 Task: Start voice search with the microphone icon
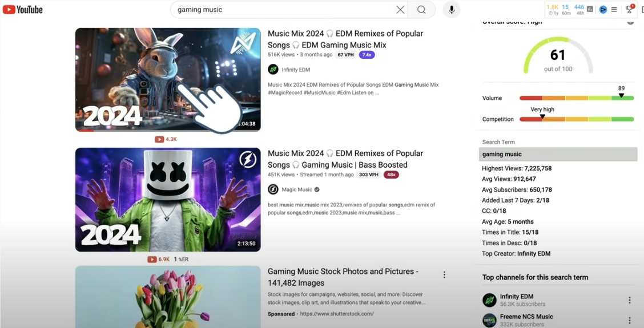tap(451, 10)
